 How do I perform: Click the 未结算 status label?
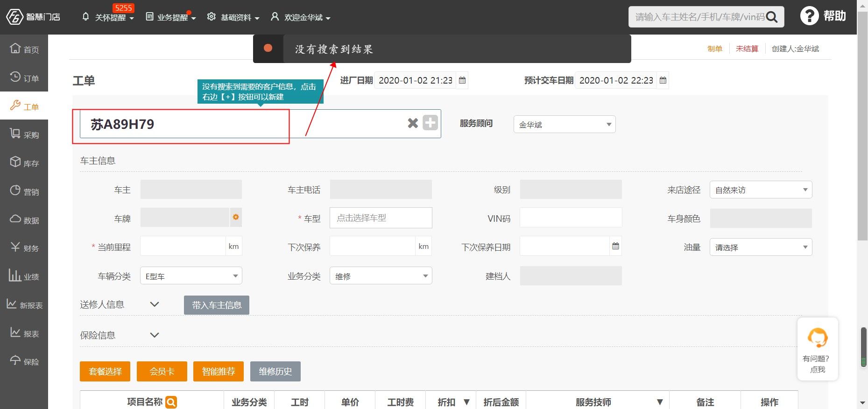tap(747, 49)
